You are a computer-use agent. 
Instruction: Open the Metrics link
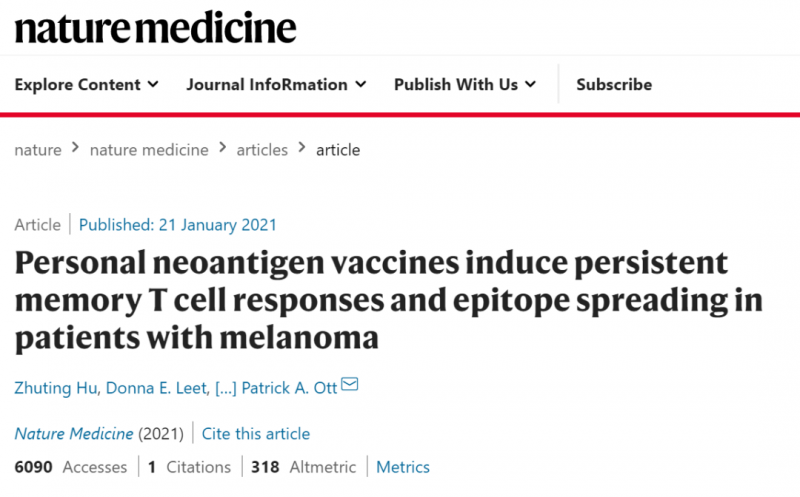(x=403, y=467)
